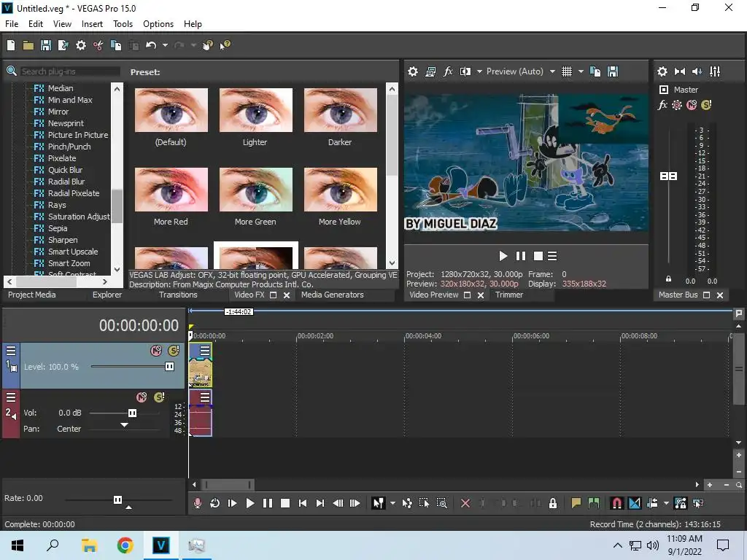Toggle Split Screen View icon in preview
The image size is (747, 560).
pyautogui.click(x=465, y=71)
